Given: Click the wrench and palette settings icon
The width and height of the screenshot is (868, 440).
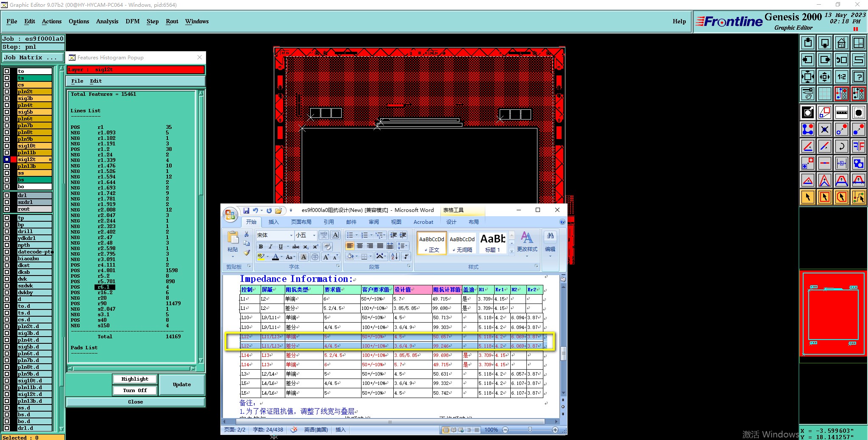Looking at the screenshot, I should click(x=808, y=94).
